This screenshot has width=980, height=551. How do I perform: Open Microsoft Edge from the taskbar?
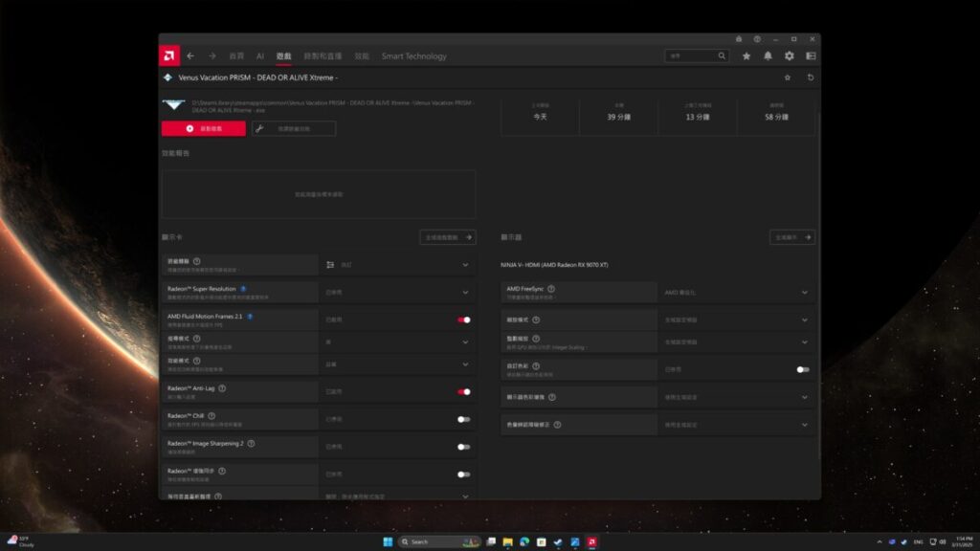click(x=524, y=541)
